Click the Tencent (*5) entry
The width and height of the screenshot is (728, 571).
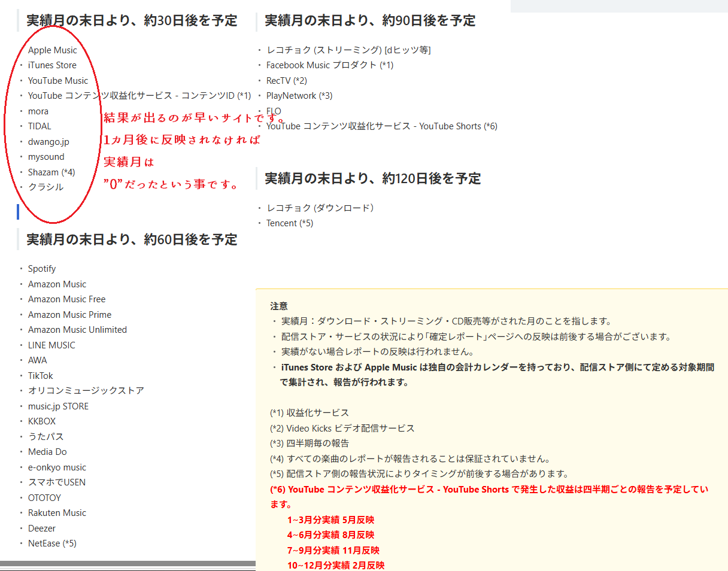pyautogui.click(x=290, y=223)
